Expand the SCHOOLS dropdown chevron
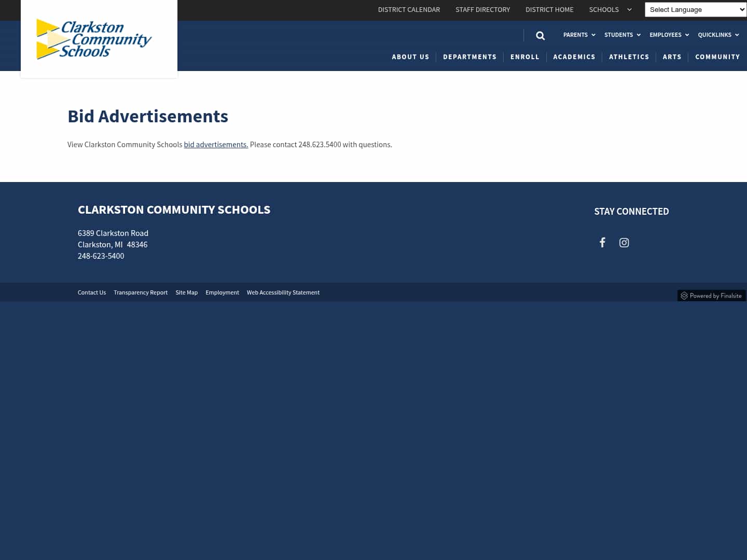Screen dimensions: 747x560 (629, 9)
